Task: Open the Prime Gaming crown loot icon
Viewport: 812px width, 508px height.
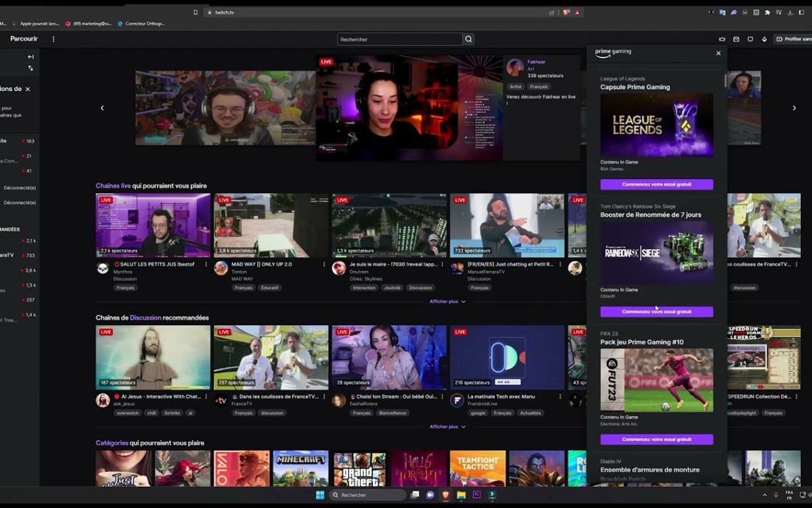Action: point(722,39)
